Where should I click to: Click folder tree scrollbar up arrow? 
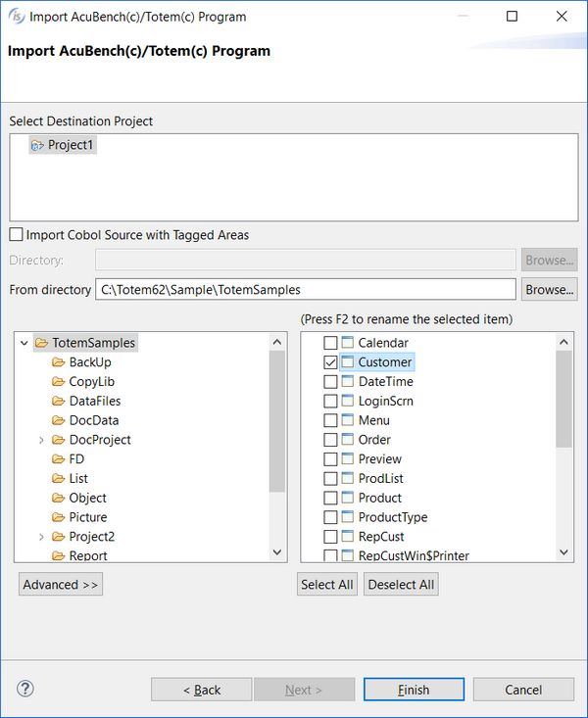pos(277,342)
